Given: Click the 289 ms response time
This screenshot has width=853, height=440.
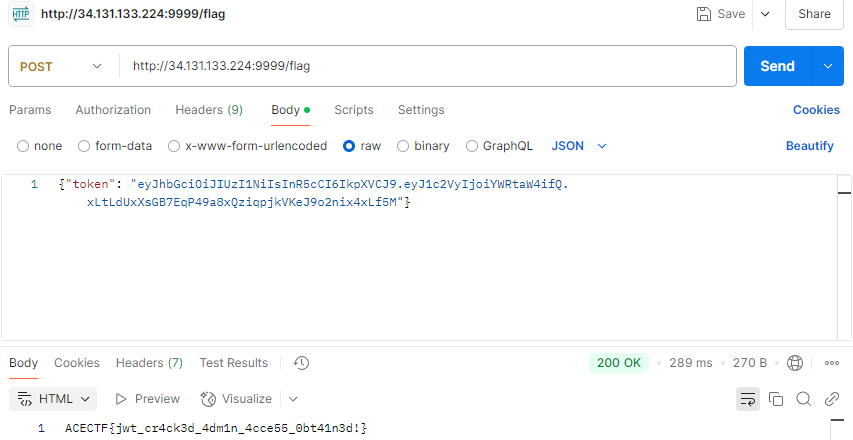Looking at the screenshot, I should click(691, 363).
